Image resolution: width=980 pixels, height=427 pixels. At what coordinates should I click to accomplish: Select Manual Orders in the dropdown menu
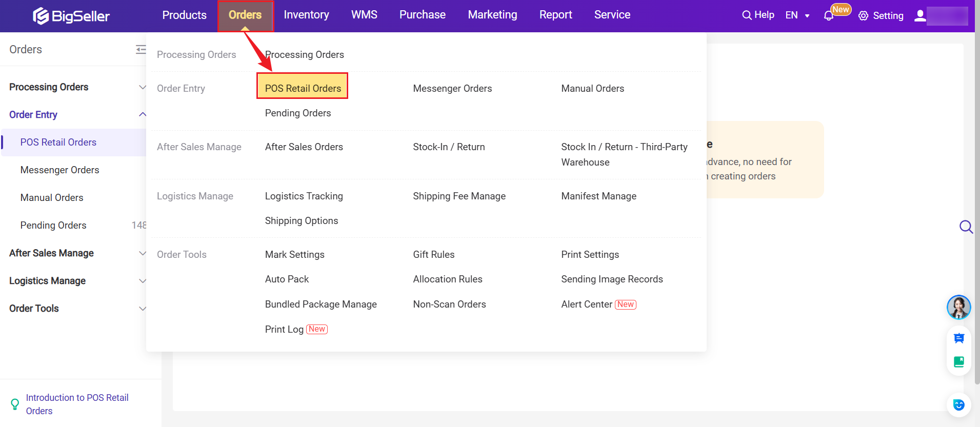pyautogui.click(x=592, y=88)
